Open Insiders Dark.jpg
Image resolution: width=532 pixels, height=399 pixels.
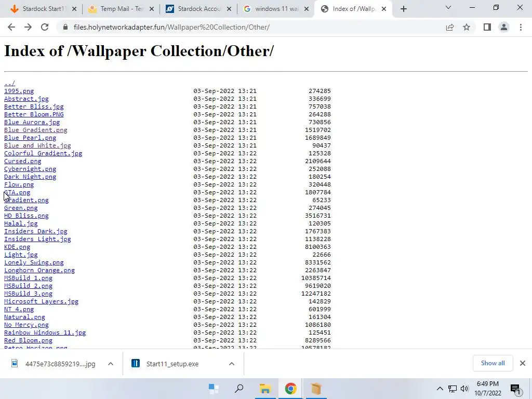pyautogui.click(x=36, y=231)
